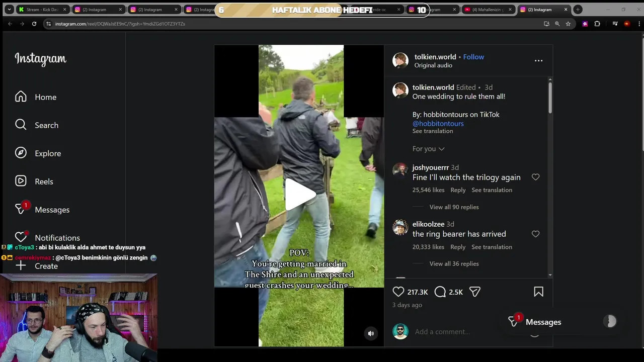The height and width of the screenshot is (362, 644).
Task: Click Create to make a new post
Action: (x=36, y=266)
